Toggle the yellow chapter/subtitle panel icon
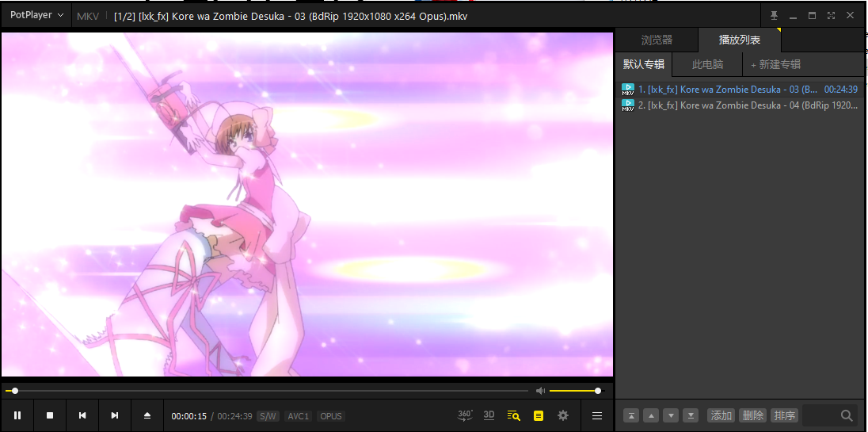Screen dimensions: 868x432 (538, 415)
